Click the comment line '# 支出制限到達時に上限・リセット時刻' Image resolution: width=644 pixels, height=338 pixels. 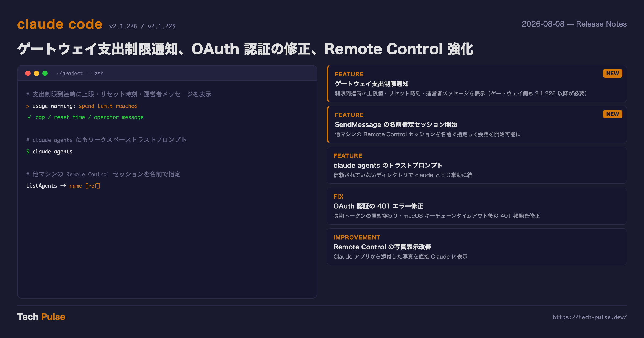point(119,94)
